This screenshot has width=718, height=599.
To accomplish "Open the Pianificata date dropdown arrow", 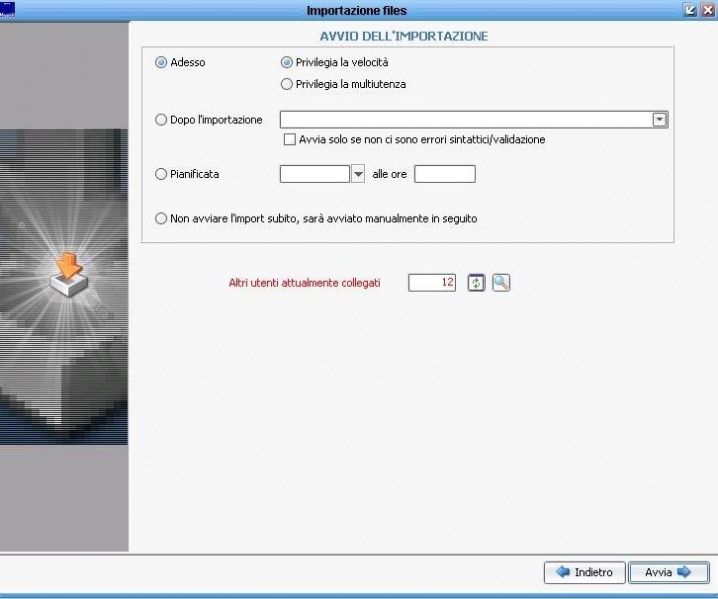I will 359,174.
